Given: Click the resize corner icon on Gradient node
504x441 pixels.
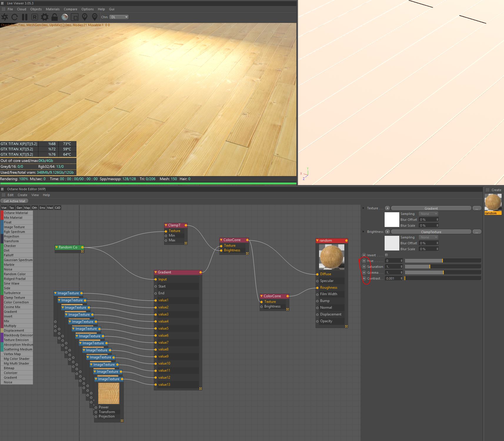Looking at the screenshot, I should 201,389.
